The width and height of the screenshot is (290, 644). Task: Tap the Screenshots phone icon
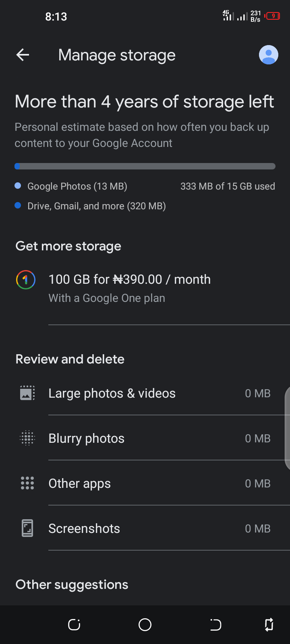coord(27,528)
